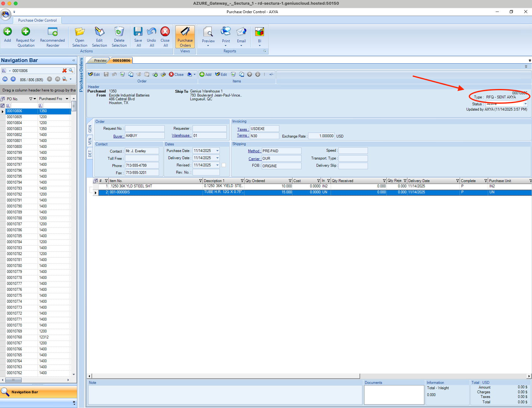Viewport: 532px width, 408px height.
Task: Click the Request for Quotation icon
Action: coord(26,32)
